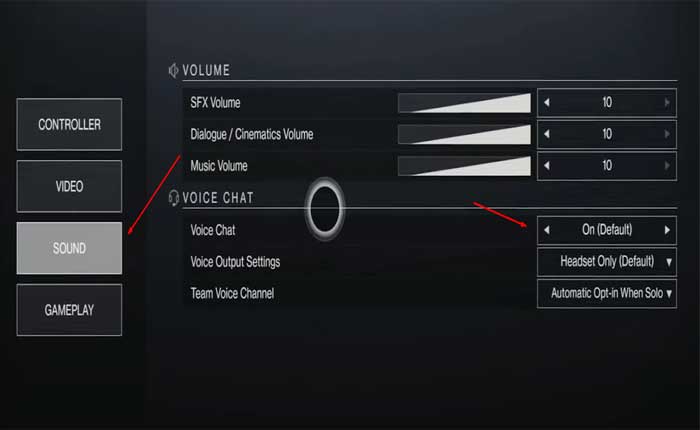Decrease Music Volume with left arrow
700x430 pixels.
[x=547, y=166]
